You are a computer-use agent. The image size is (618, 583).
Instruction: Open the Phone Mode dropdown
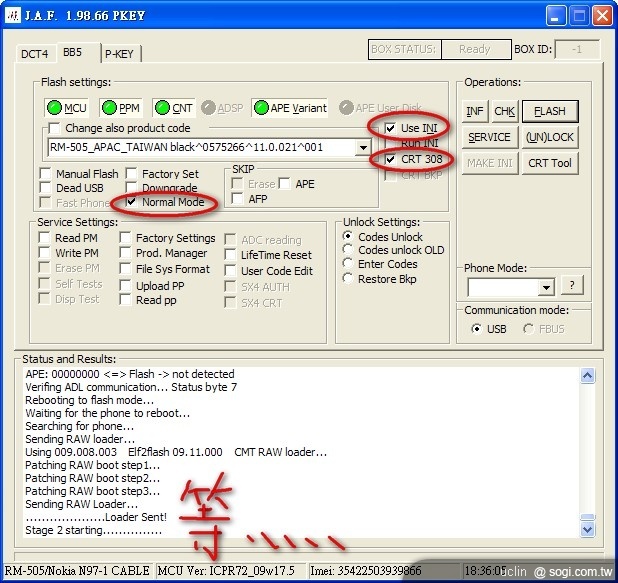click(546, 287)
